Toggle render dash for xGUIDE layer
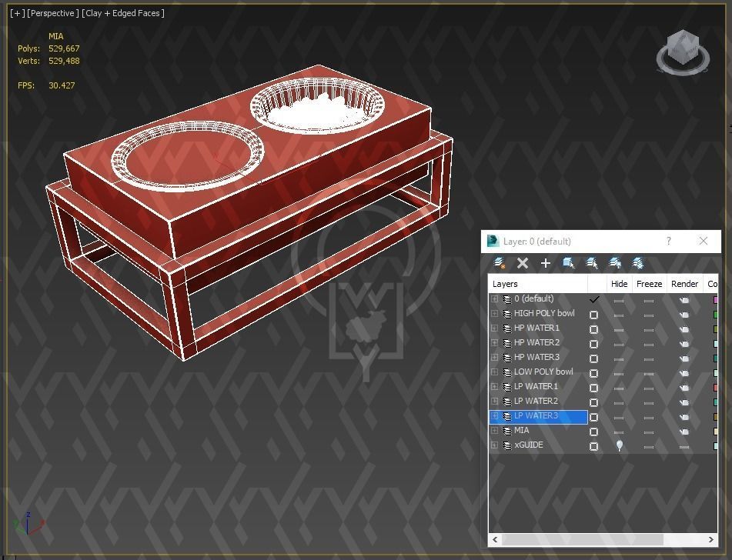 tap(684, 447)
